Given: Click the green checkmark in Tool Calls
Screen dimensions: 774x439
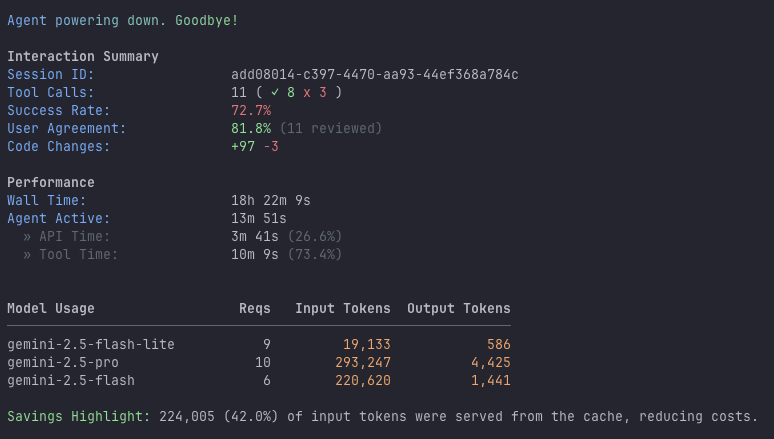Looking at the screenshot, I should (x=275, y=93).
